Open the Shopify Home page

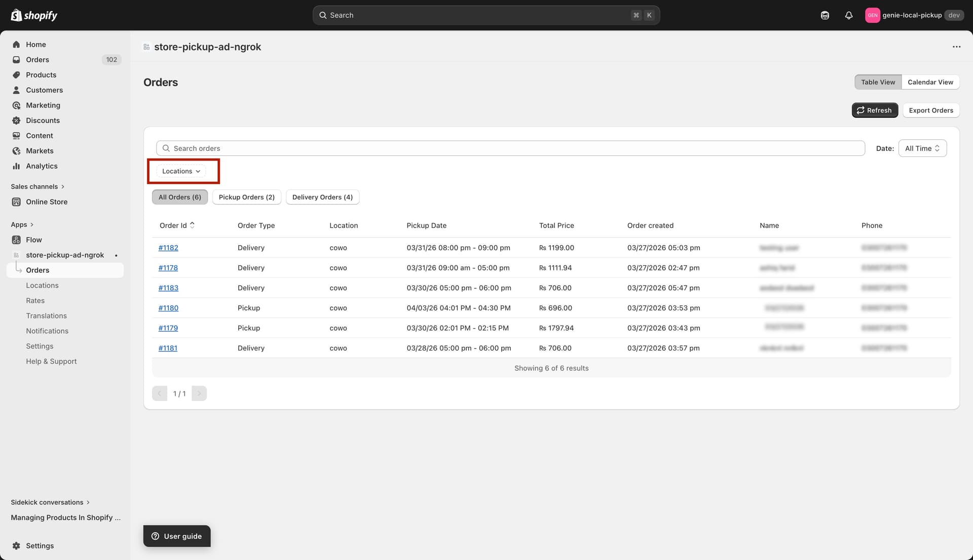coord(35,44)
